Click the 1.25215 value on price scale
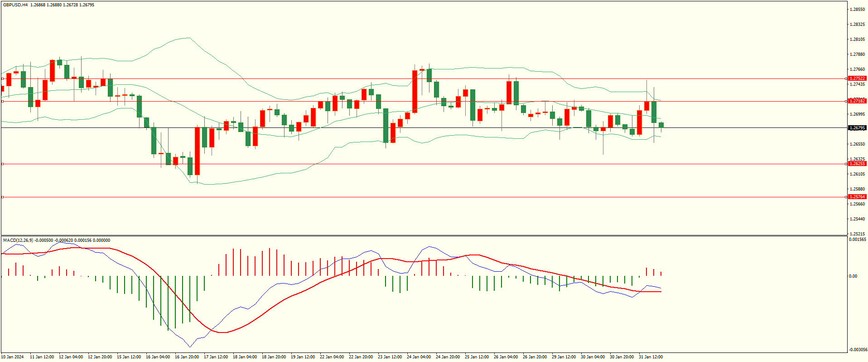 click(857, 234)
